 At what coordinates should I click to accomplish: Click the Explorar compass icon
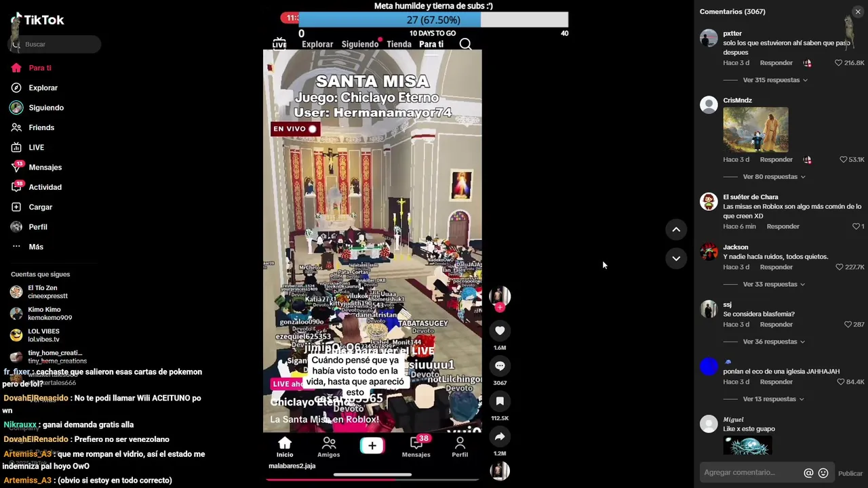coord(16,88)
